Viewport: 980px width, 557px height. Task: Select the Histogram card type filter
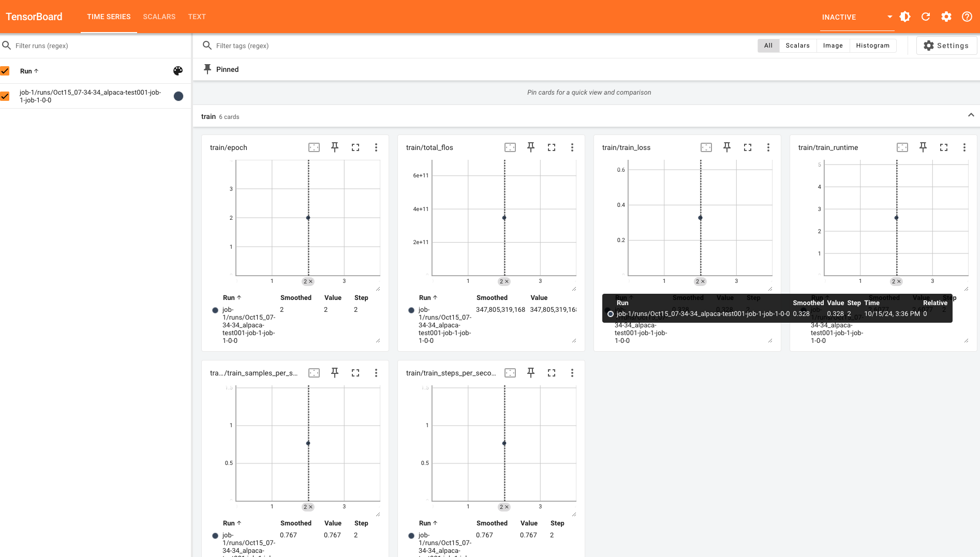pyautogui.click(x=873, y=46)
